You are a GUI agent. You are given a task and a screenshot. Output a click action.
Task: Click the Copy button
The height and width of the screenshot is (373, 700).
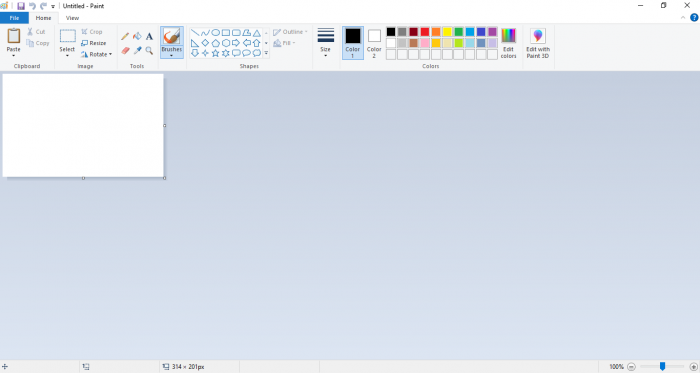click(x=38, y=43)
